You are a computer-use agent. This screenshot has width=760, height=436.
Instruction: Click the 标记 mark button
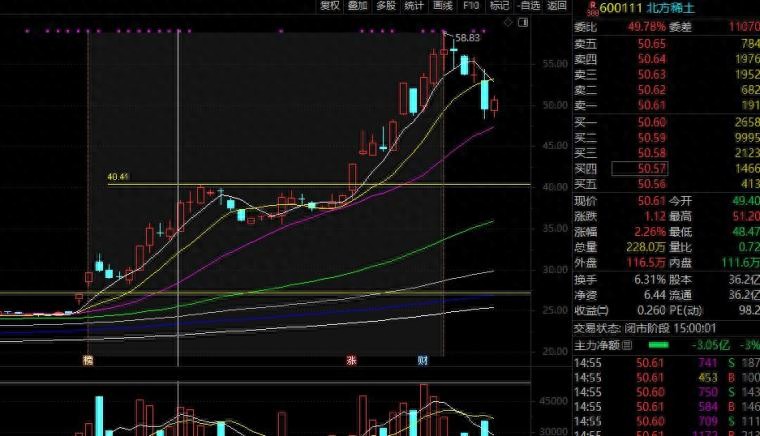(x=499, y=6)
